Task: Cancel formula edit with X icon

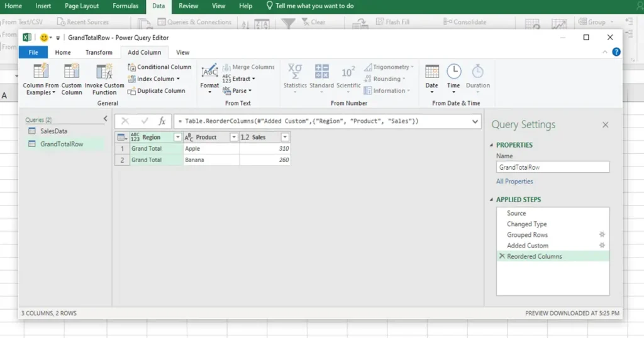Action: (x=125, y=121)
